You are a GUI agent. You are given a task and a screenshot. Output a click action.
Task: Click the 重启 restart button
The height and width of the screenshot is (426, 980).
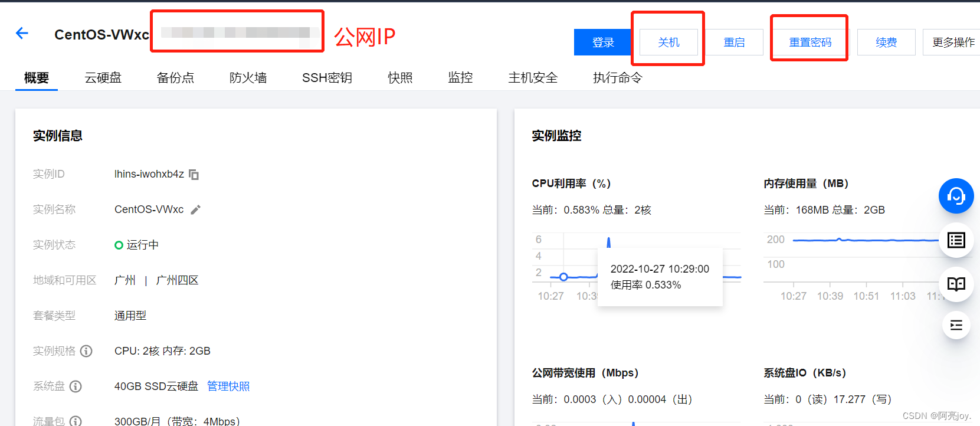[734, 42]
